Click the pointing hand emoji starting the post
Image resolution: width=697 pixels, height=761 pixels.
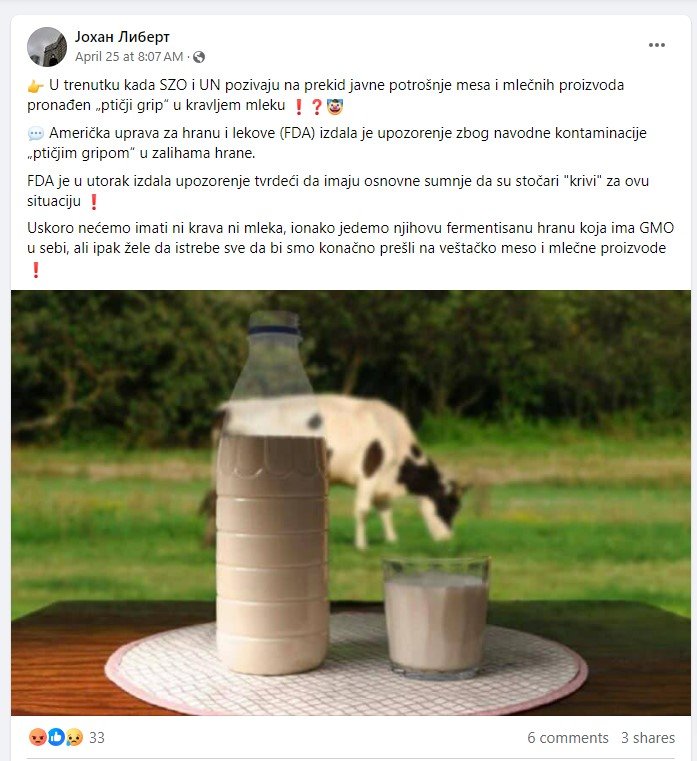(35, 86)
